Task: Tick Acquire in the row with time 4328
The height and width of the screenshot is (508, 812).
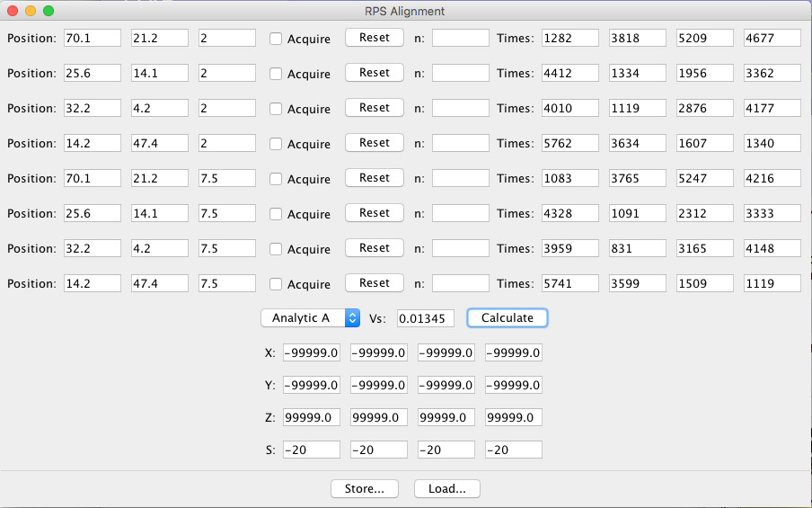Action: [277, 214]
